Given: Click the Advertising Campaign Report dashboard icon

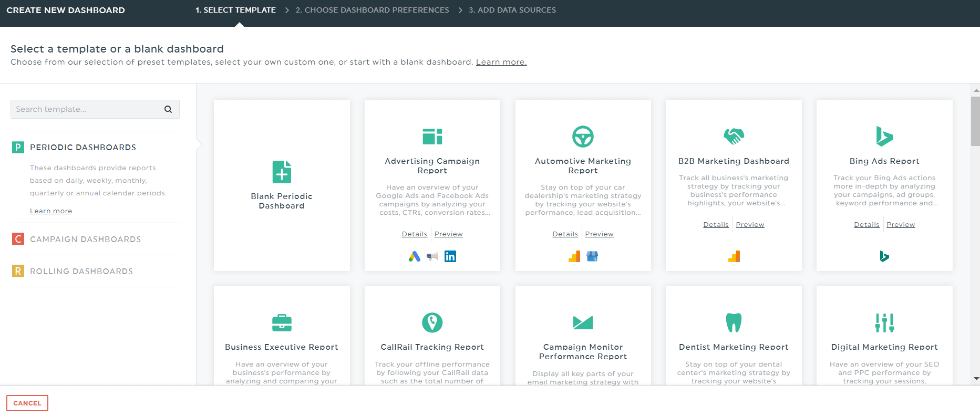Looking at the screenshot, I should (x=432, y=137).
